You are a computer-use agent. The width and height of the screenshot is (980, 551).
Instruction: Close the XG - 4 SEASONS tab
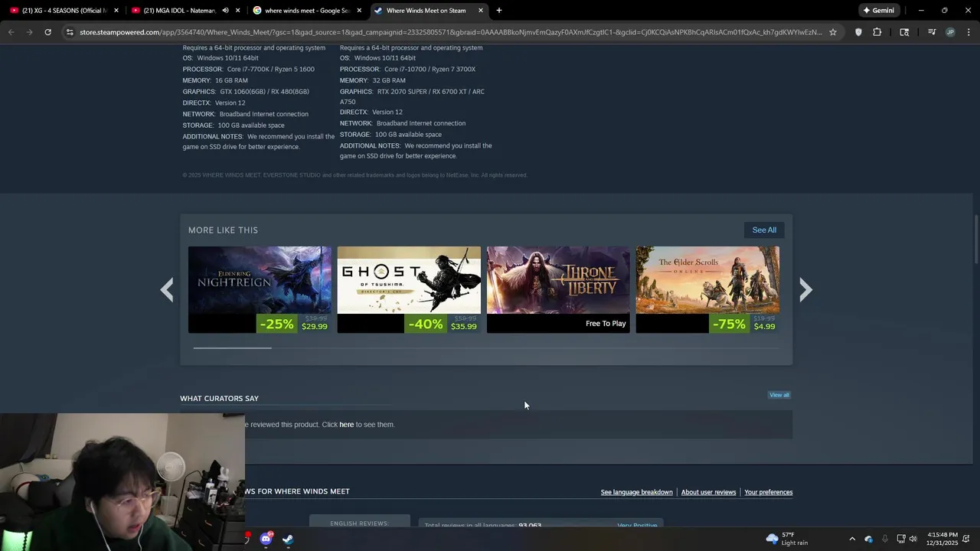point(116,11)
